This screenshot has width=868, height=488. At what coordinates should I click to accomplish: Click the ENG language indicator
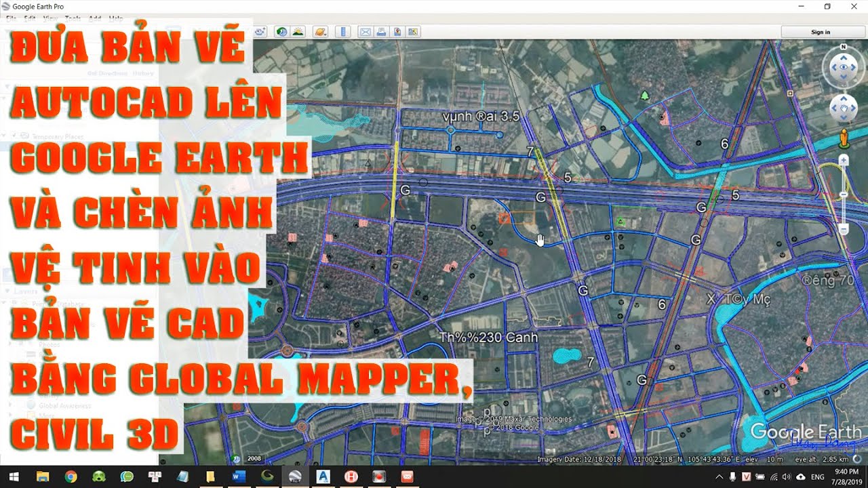[818, 477]
